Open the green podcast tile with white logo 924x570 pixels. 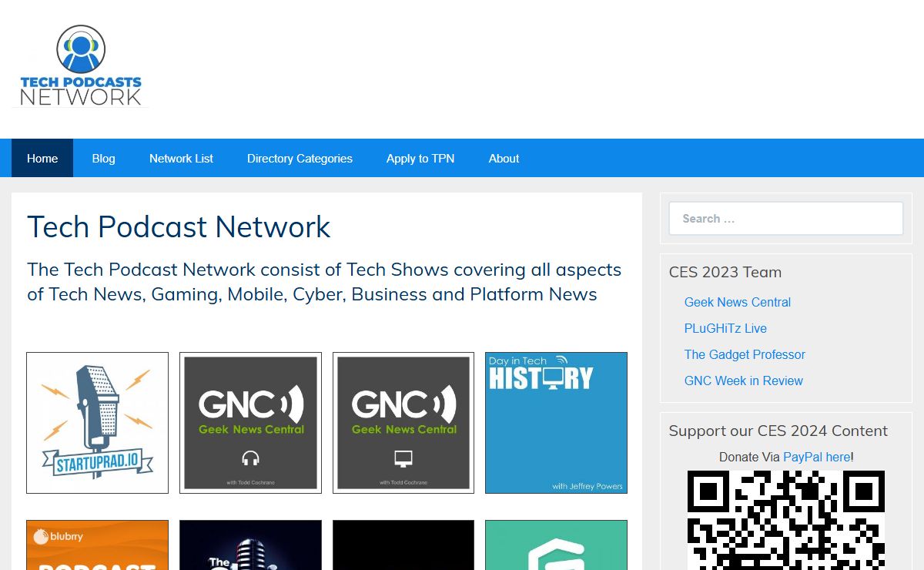(556, 545)
